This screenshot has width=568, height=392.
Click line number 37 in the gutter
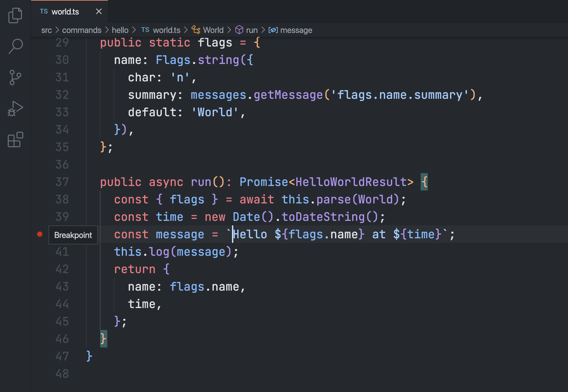62,182
